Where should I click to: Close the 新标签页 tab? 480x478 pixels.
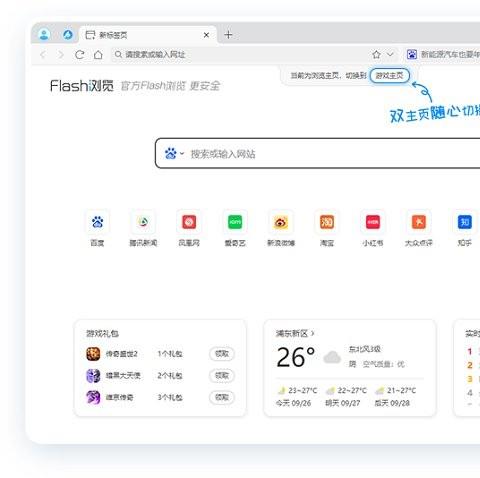(206, 35)
